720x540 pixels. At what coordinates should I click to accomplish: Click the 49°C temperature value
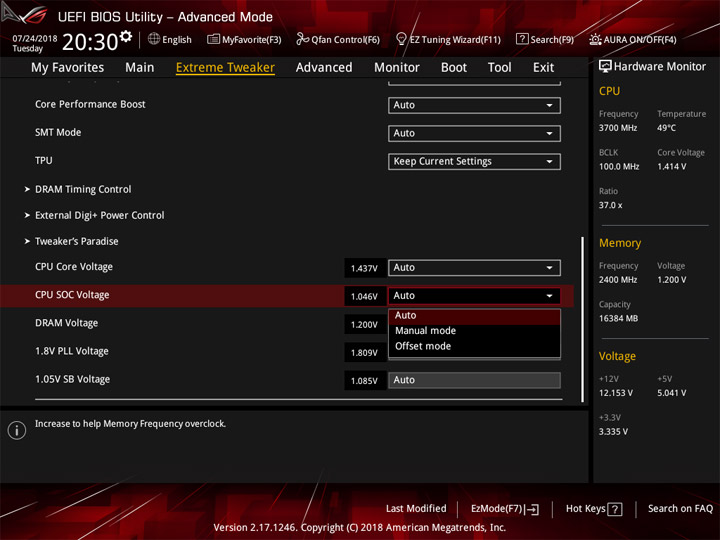(666, 128)
